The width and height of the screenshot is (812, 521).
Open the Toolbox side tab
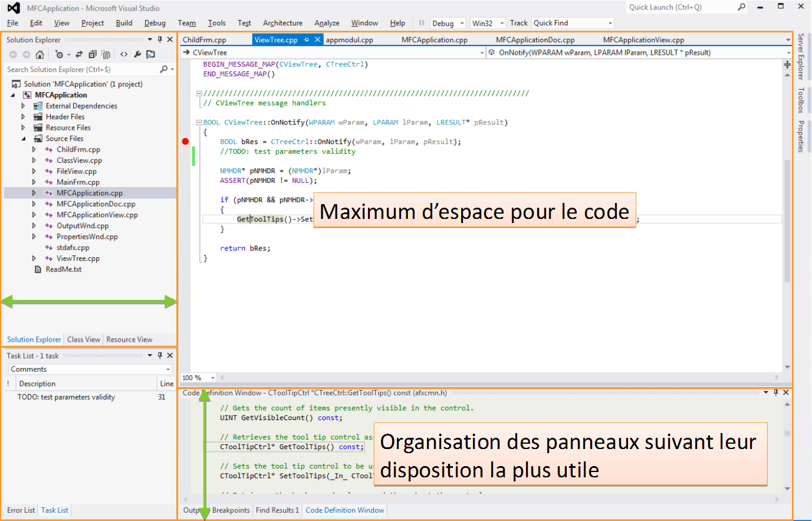801,100
